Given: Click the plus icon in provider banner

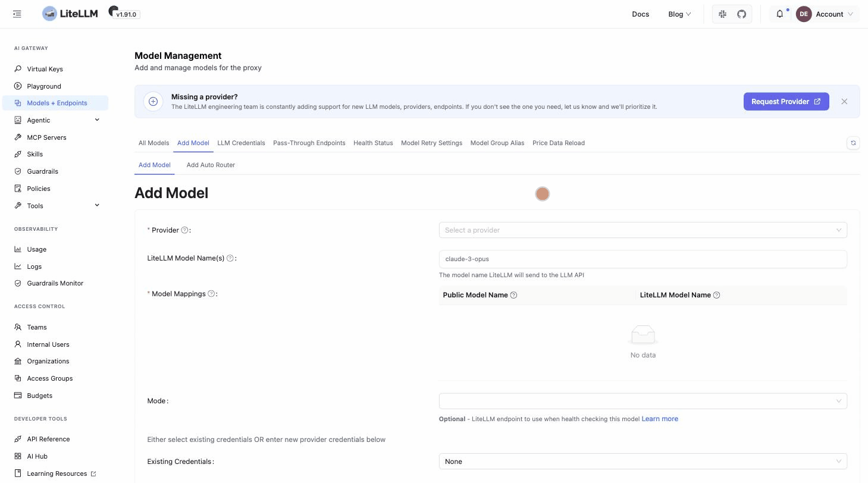Looking at the screenshot, I should 153,102.
